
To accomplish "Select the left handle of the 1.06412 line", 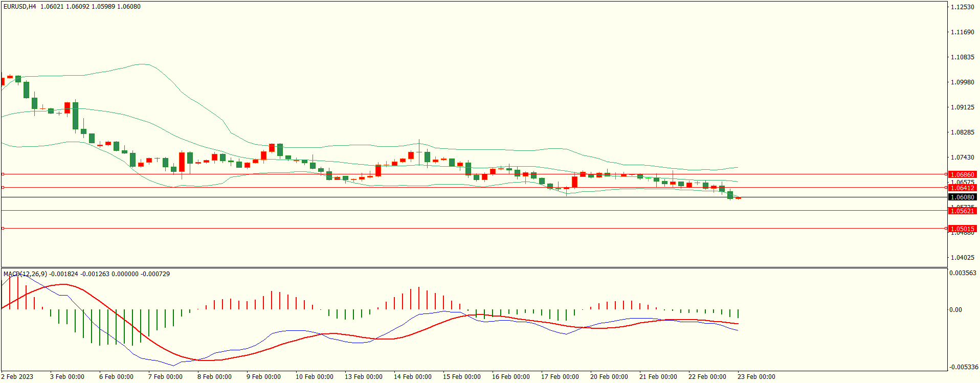I will pyautogui.click(x=3, y=188).
